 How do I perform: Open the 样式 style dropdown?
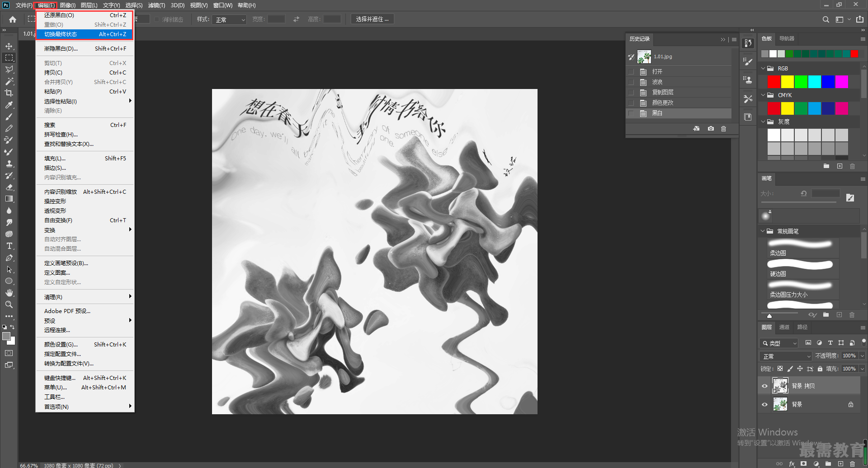230,19
